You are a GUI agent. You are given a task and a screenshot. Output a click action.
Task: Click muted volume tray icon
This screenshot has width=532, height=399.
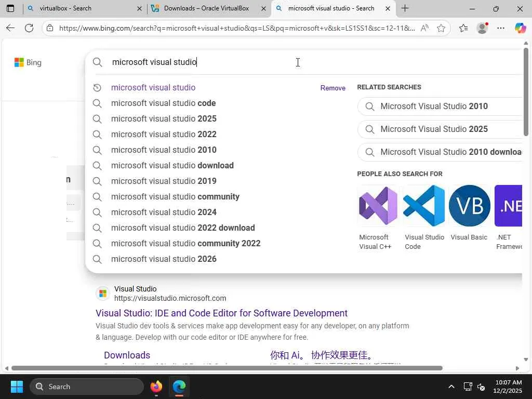click(481, 387)
